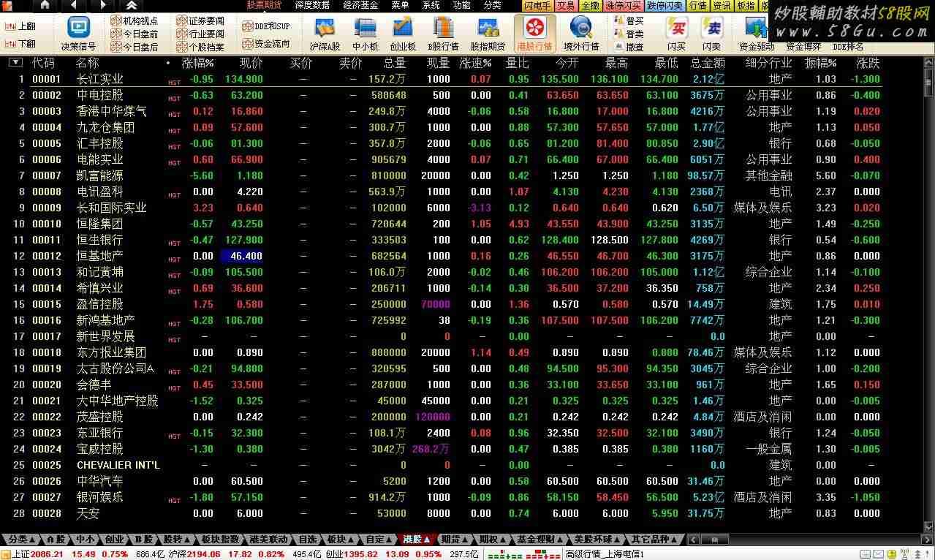Select the active 港股 bottom tab
The image size is (935, 560).
click(417, 540)
